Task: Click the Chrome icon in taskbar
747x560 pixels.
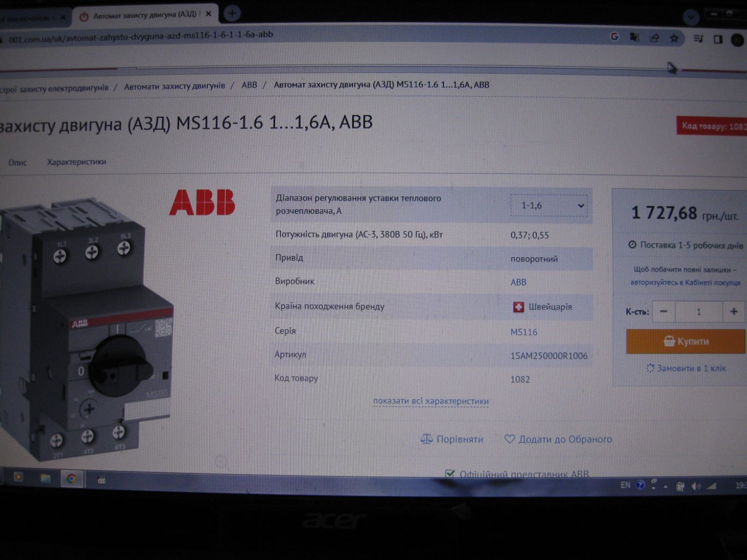Action: click(71, 479)
